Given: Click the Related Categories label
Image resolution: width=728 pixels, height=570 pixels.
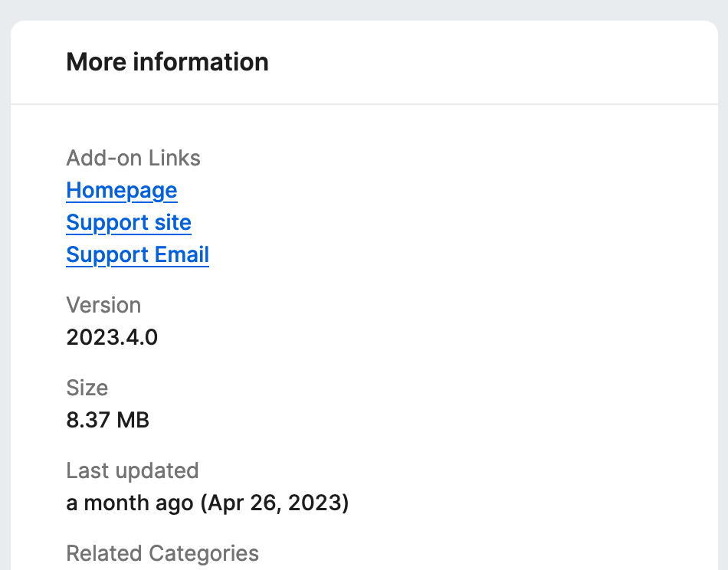Looking at the screenshot, I should coord(162,554).
